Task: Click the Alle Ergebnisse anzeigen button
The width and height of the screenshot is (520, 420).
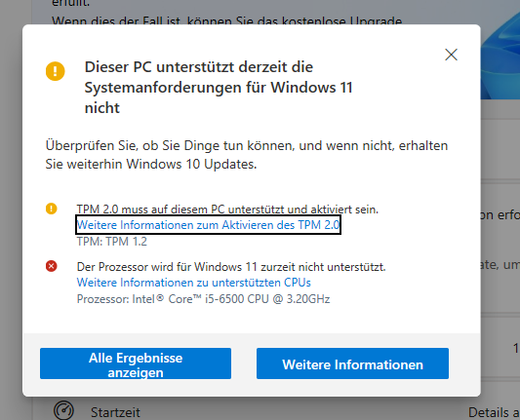Action: pos(136,363)
